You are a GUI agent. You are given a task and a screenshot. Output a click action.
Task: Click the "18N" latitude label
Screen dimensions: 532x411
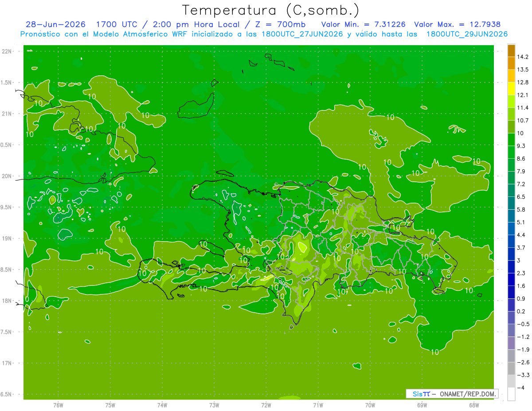(7, 301)
